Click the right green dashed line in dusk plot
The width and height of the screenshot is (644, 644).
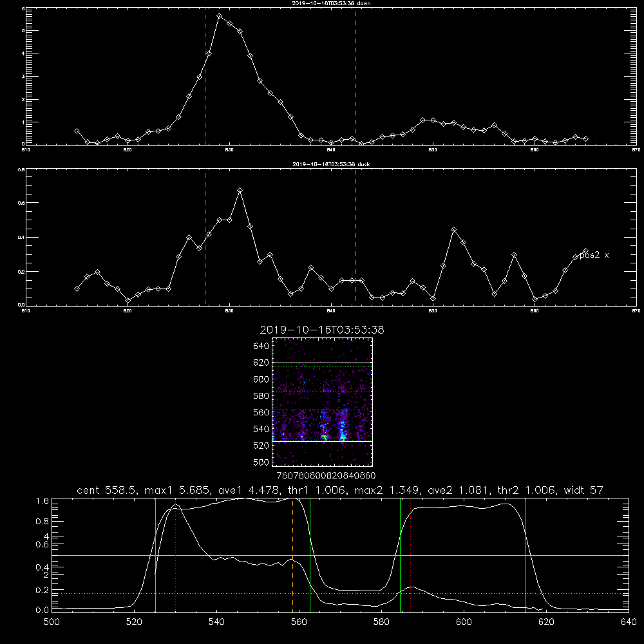pyautogui.click(x=355, y=237)
